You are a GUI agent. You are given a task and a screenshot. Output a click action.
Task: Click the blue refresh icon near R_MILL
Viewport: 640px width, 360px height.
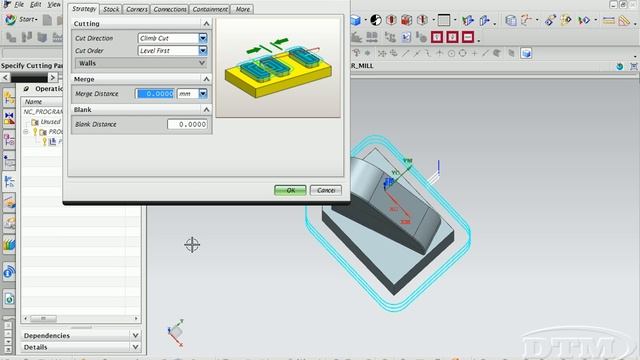tap(620, 66)
